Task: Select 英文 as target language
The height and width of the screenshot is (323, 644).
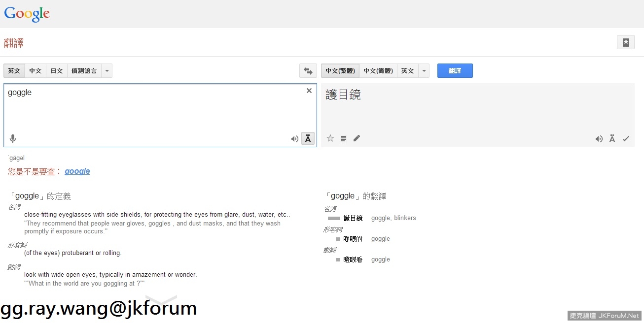Action: pos(407,71)
